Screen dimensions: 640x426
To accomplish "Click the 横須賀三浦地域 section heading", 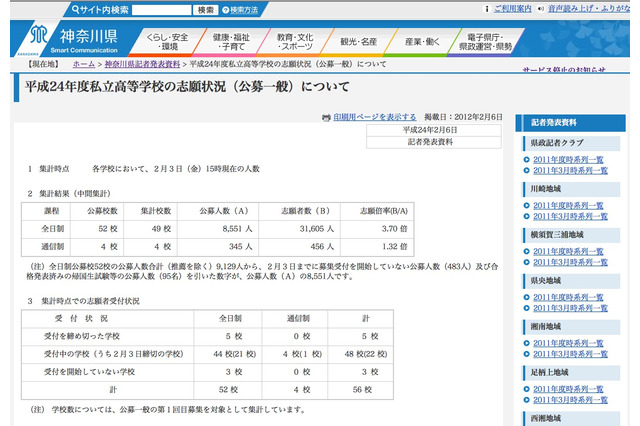I will (x=572, y=235).
